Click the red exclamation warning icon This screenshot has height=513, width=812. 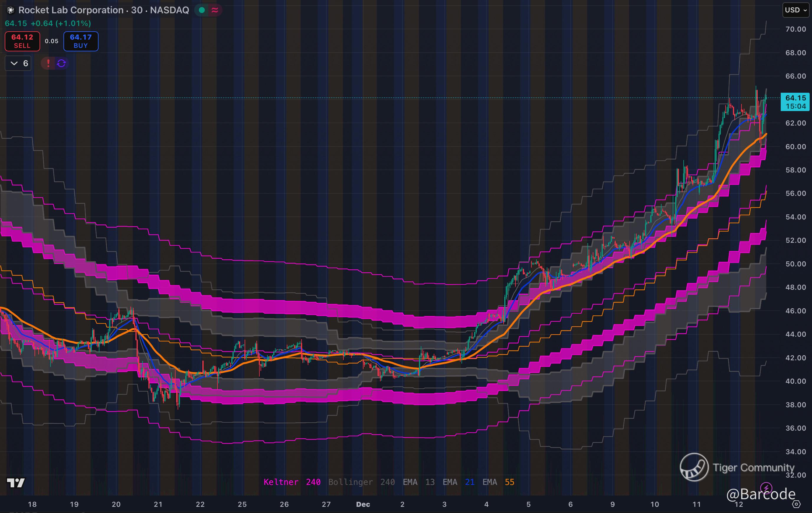click(48, 63)
